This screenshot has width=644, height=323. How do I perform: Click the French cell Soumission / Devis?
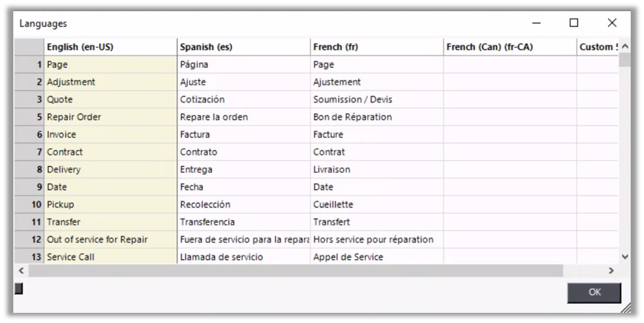coord(377,99)
